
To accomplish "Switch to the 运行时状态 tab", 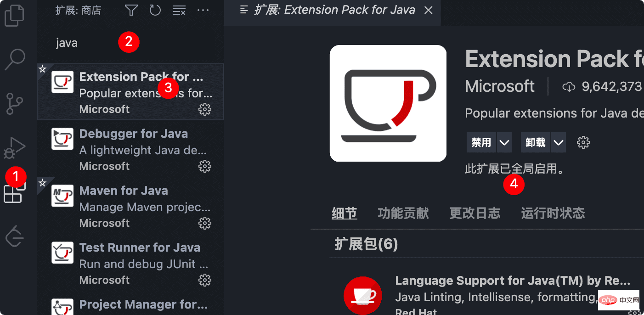I will (553, 213).
